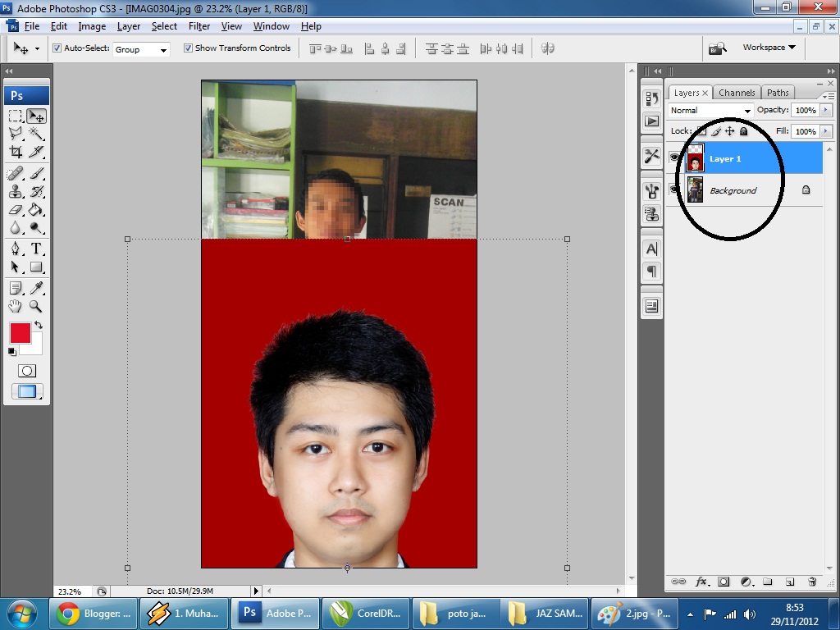
Task: Select the Zoom tool
Action: (36, 306)
